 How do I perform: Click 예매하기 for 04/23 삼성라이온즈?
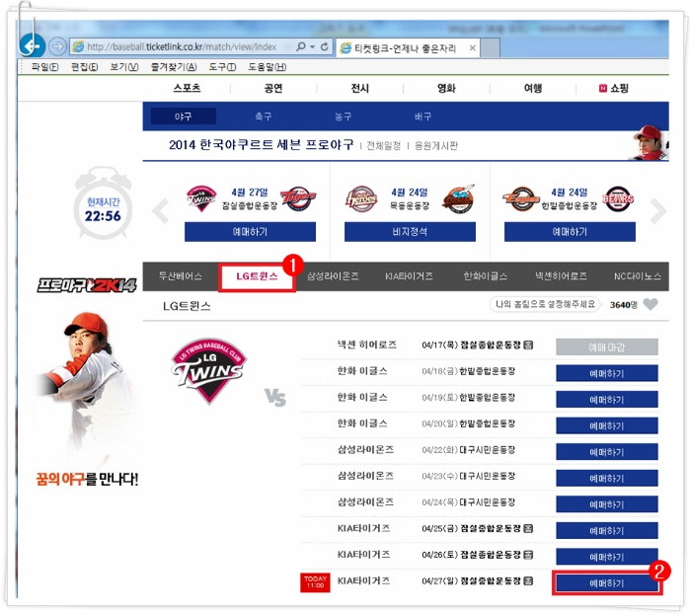[x=607, y=478]
